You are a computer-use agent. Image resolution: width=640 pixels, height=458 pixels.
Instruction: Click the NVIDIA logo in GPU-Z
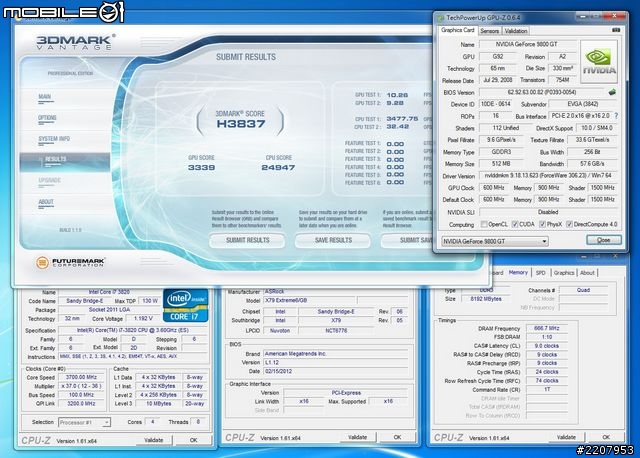tap(599, 62)
